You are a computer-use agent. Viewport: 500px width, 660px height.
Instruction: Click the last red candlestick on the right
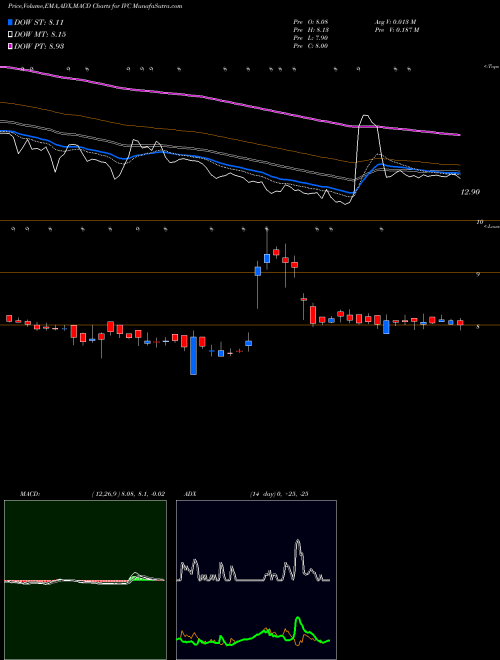pyautogui.click(x=460, y=322)
